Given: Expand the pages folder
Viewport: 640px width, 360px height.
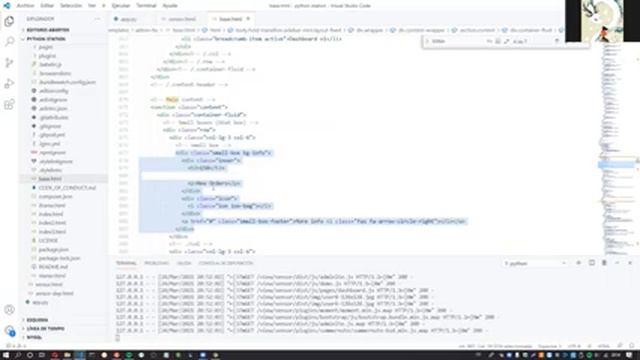Looking at the screenshot, I should click(46, 47).
